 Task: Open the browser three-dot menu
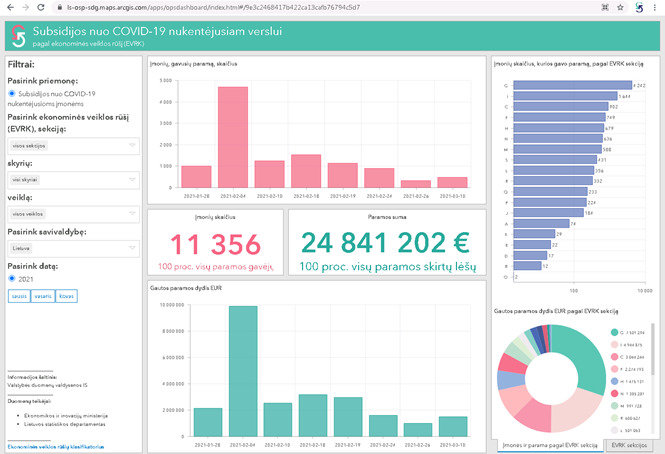[x=655, y=7]
